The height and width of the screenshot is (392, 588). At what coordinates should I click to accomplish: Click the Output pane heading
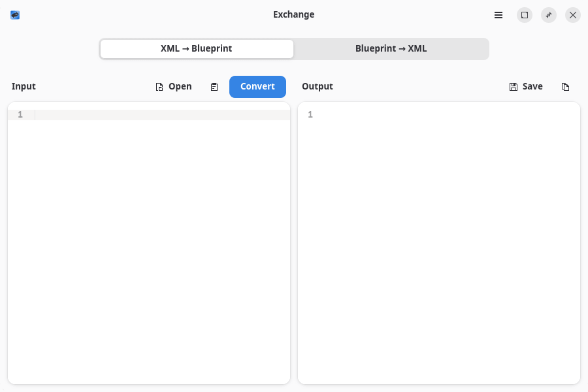point(318,86)
